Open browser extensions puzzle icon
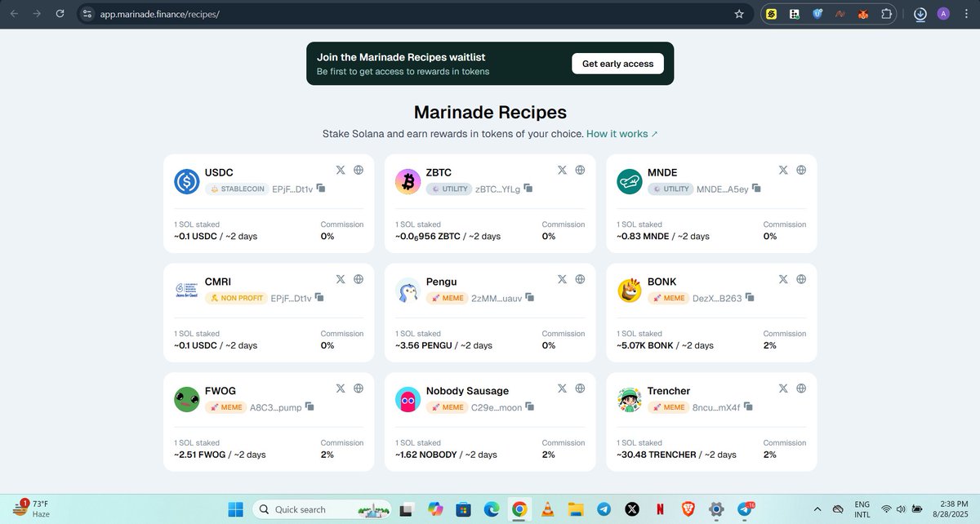The image size is (980, 524). (886, 14)
